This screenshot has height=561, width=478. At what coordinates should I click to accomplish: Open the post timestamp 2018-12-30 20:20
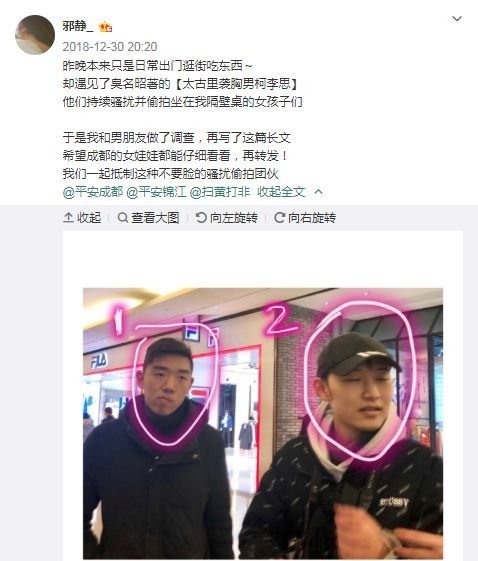110,47
